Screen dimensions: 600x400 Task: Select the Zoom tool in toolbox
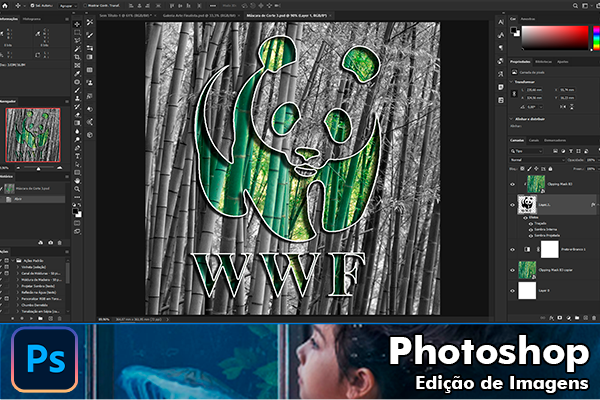point(77,189)
